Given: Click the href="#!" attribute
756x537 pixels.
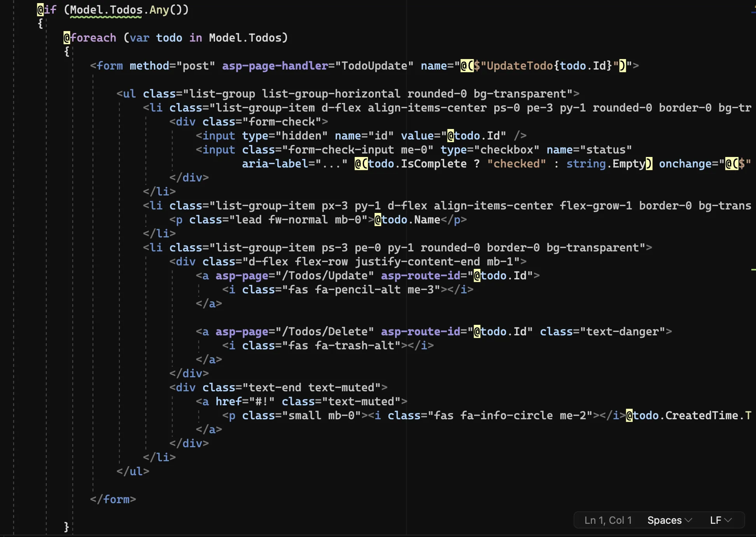Looking at the screenshot, I should pos(245,401).
